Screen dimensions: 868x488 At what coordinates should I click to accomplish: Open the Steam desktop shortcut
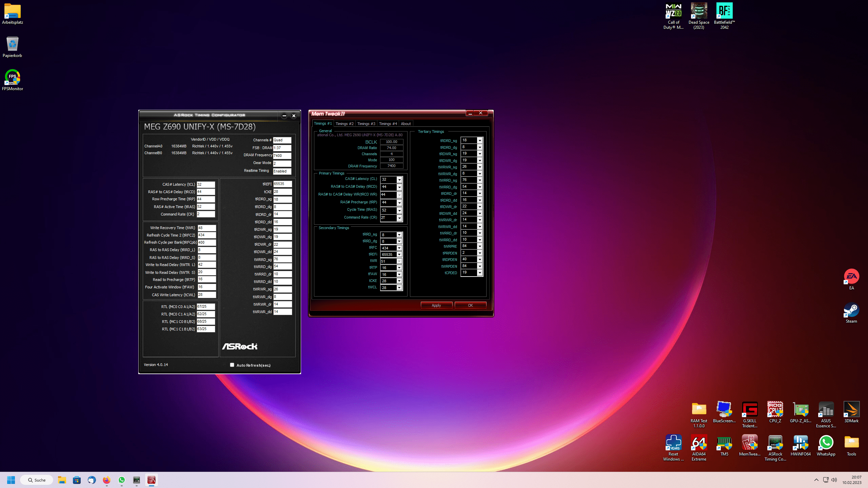pos(851,310)
